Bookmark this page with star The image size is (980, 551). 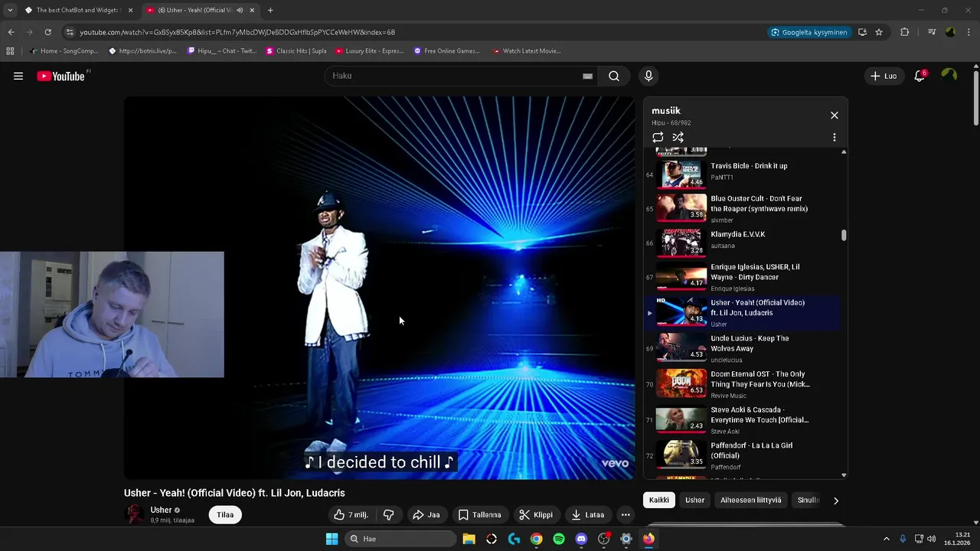(x=879, y=32)
